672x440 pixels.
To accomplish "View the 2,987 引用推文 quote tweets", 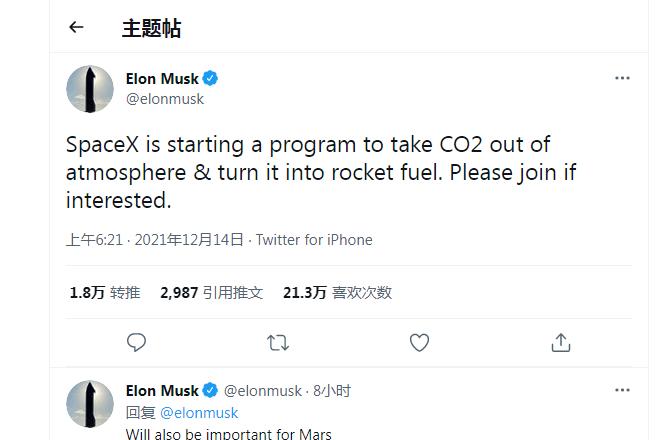I will click(x=212, y=293).
